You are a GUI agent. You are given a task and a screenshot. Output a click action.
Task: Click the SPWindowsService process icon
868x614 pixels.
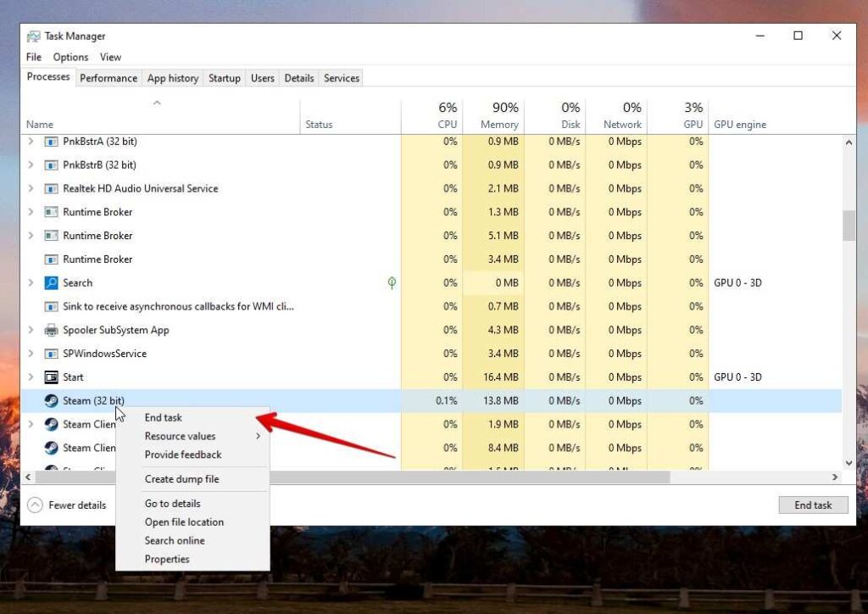tap(51, 354)
